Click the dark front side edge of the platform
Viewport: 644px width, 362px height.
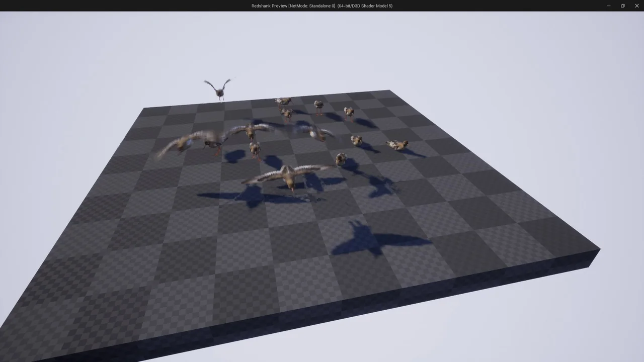coord(352,312)
